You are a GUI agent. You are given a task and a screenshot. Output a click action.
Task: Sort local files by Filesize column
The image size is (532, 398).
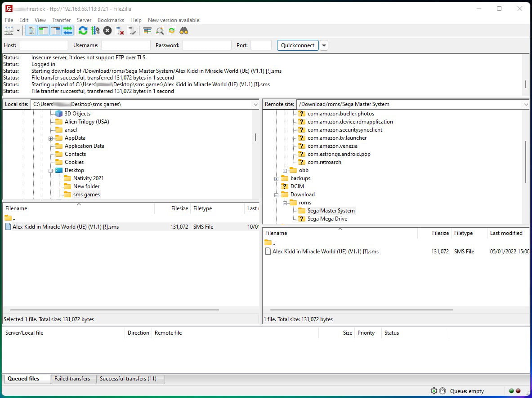172,208
